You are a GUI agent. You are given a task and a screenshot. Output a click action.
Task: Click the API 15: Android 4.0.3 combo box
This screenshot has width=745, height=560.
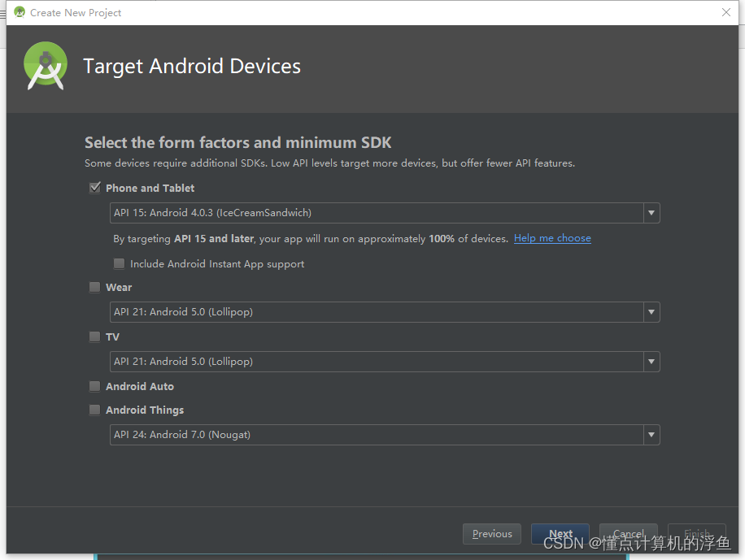[385, 213]
